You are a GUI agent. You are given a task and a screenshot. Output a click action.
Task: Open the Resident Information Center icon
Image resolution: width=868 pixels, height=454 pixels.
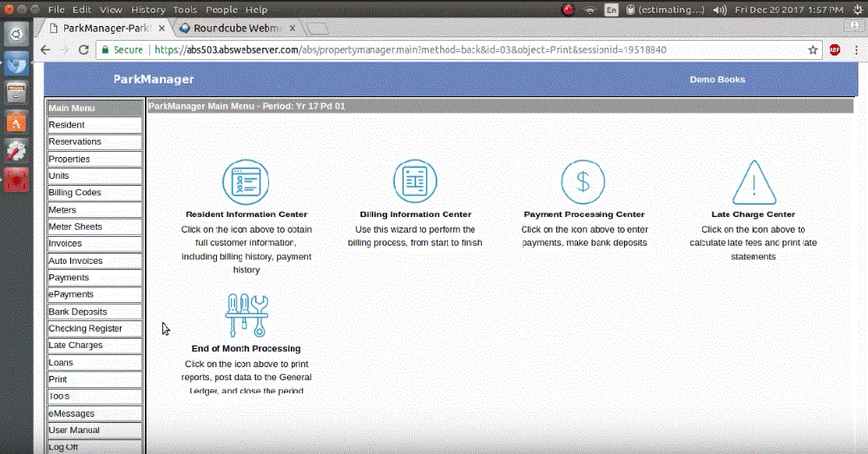click(x=246, y=182)
